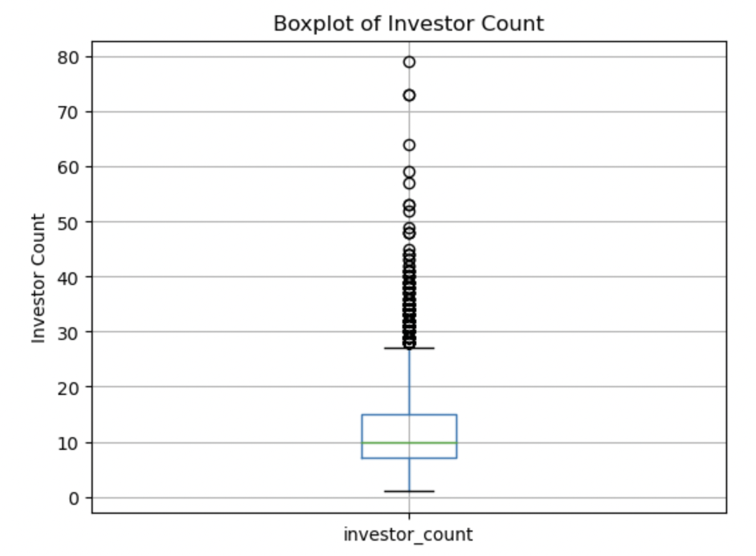
Task: Select the outlier circle near 73
Action: [x=409, y=95]
